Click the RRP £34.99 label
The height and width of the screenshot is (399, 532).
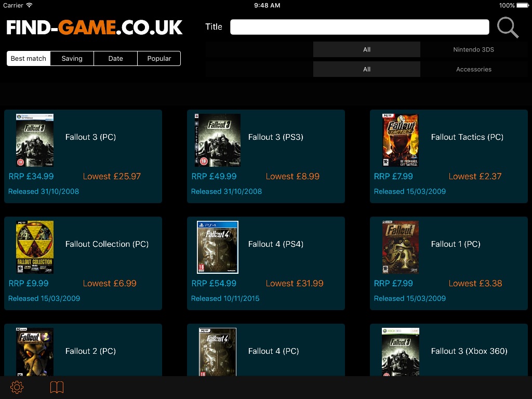31,177
